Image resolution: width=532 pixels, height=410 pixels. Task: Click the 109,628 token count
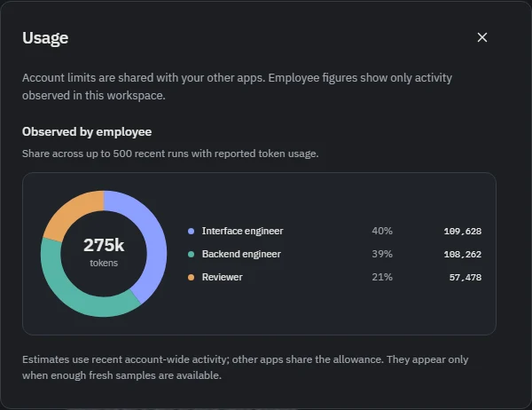[x=463, y=232]
